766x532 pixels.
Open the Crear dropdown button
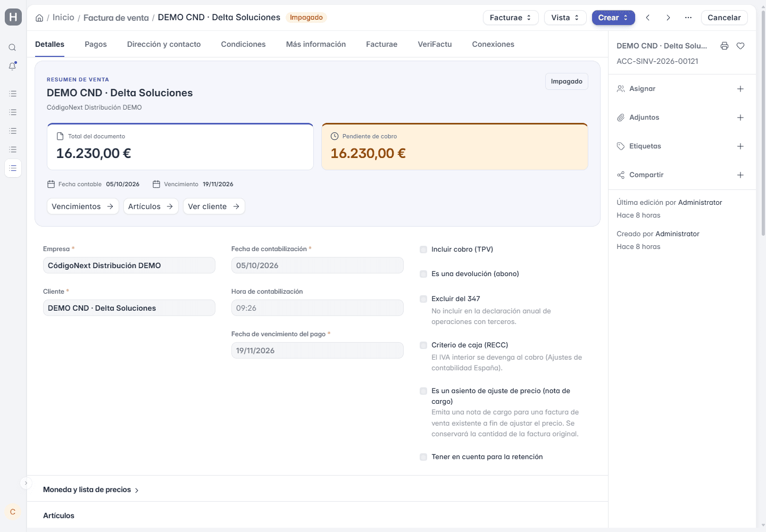(613, 18)
